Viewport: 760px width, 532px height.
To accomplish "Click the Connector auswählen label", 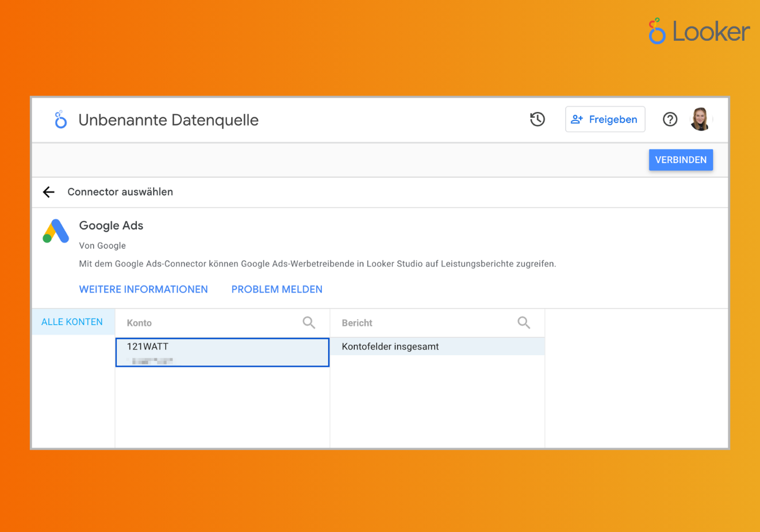I will (120, 192).
